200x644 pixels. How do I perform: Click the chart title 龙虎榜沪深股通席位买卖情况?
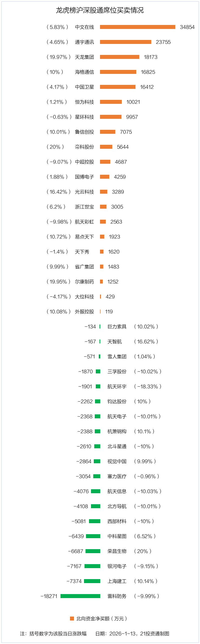coord(99,10)
